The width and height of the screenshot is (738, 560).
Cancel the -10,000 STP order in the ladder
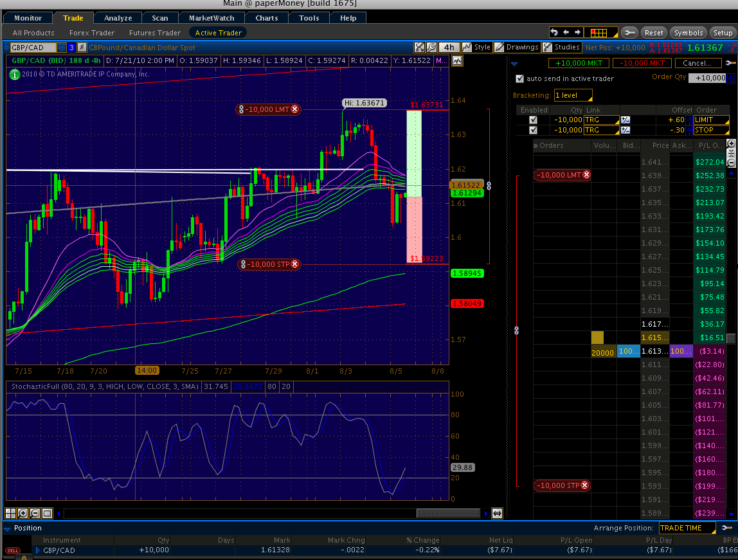click(584, 485)
